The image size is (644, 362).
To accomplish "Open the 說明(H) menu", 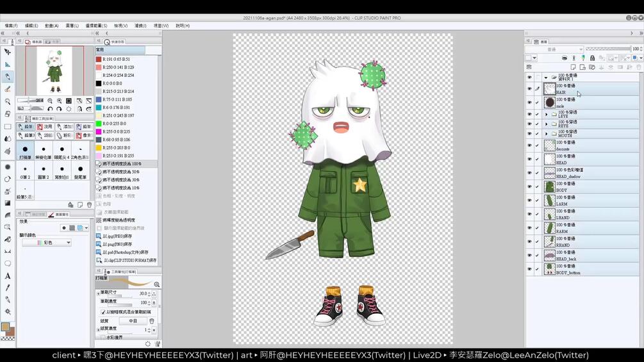I will click(183, 26).
